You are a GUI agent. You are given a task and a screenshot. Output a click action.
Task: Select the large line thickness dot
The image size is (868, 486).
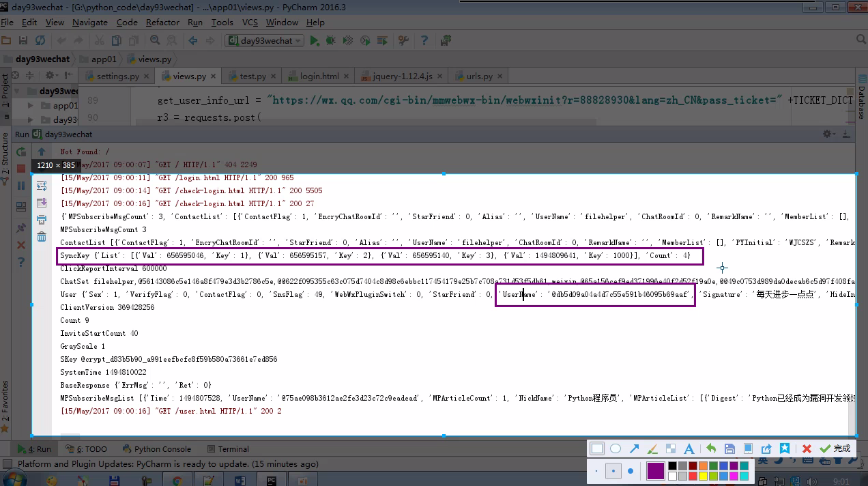pyautogui.click(x=631, y=471)
